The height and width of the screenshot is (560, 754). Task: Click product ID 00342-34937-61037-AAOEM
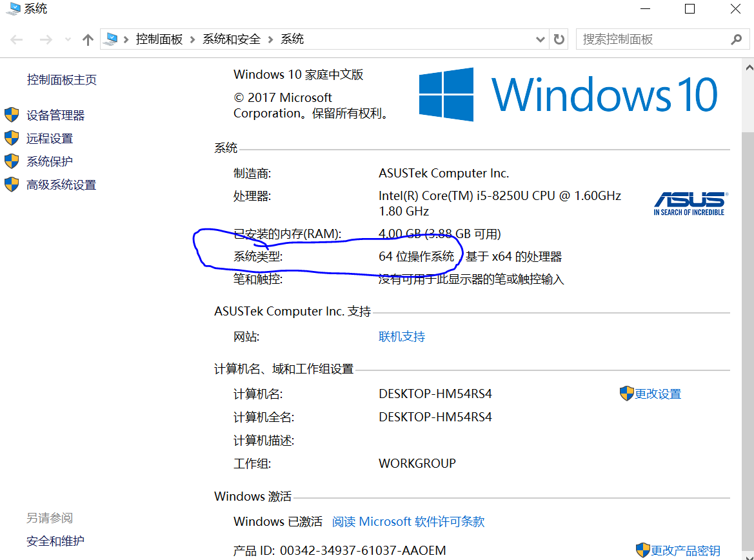[x=363, y=550]
